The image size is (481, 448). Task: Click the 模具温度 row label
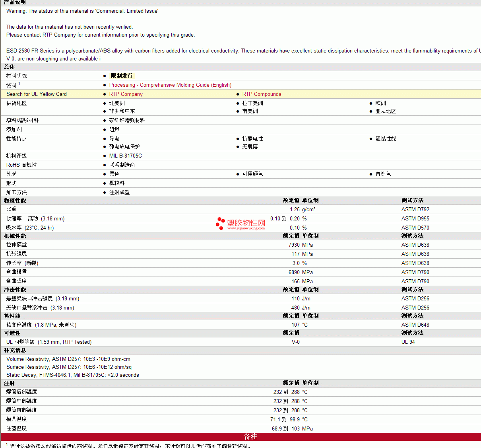tap(16, 419)
